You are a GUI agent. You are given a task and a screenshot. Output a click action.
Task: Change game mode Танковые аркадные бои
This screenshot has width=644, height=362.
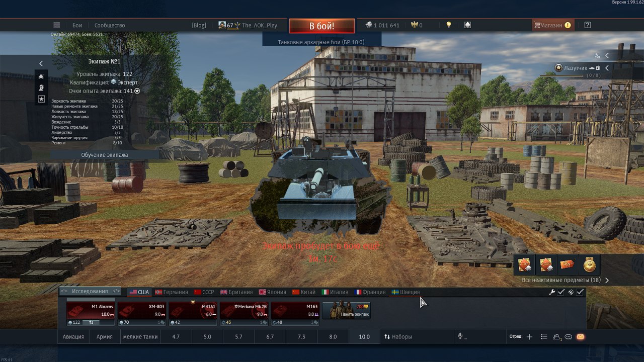pos(321,42)
